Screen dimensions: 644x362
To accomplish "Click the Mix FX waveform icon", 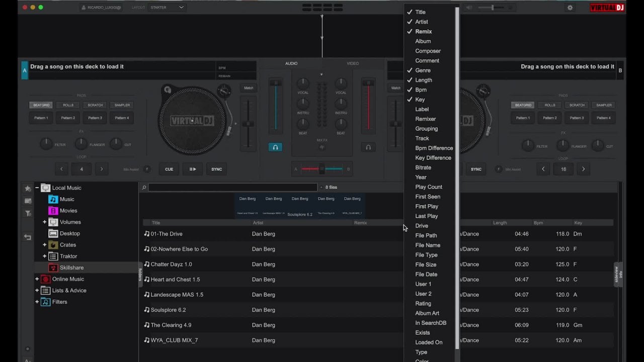I will (322, 147).
